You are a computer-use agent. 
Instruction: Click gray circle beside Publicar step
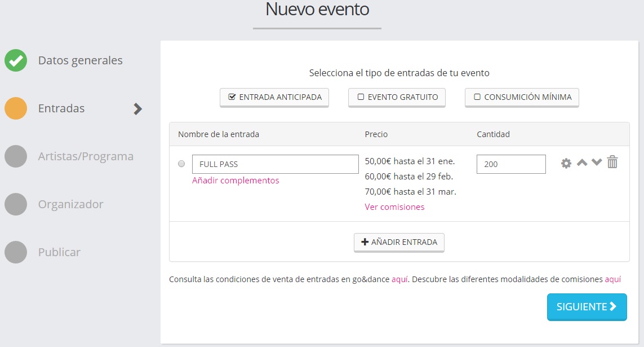click(x=16, y=252)
